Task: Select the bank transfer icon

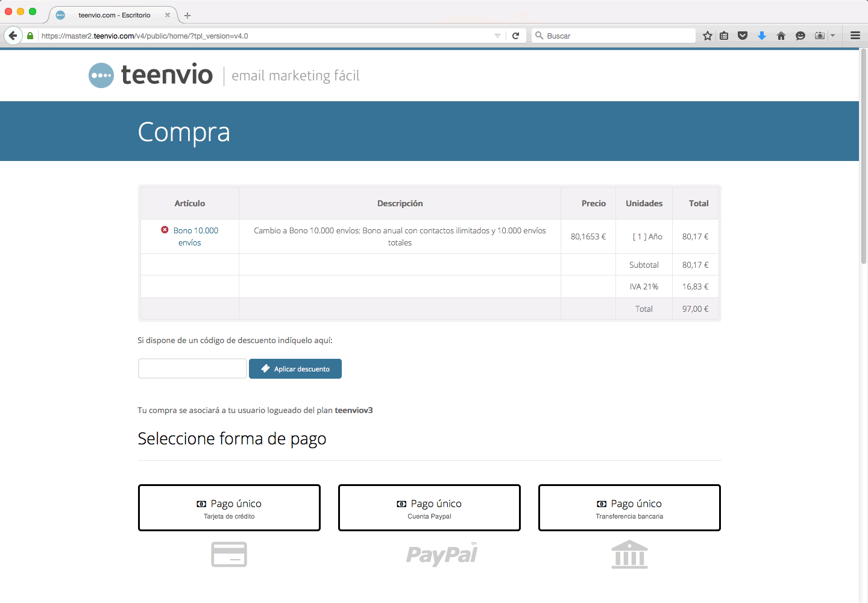Action: (629, 554)
